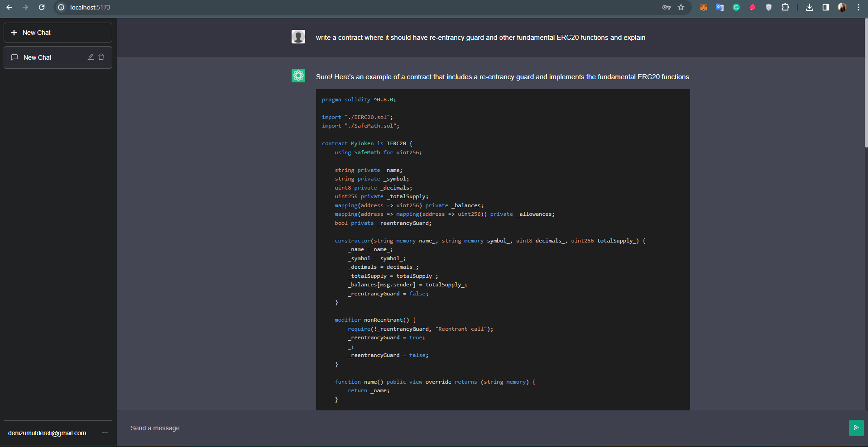Viewport: 868px width, 447px height.
Task: Click the account email denizumutdereli@gmail.com
Action: [x=47, y=433]
